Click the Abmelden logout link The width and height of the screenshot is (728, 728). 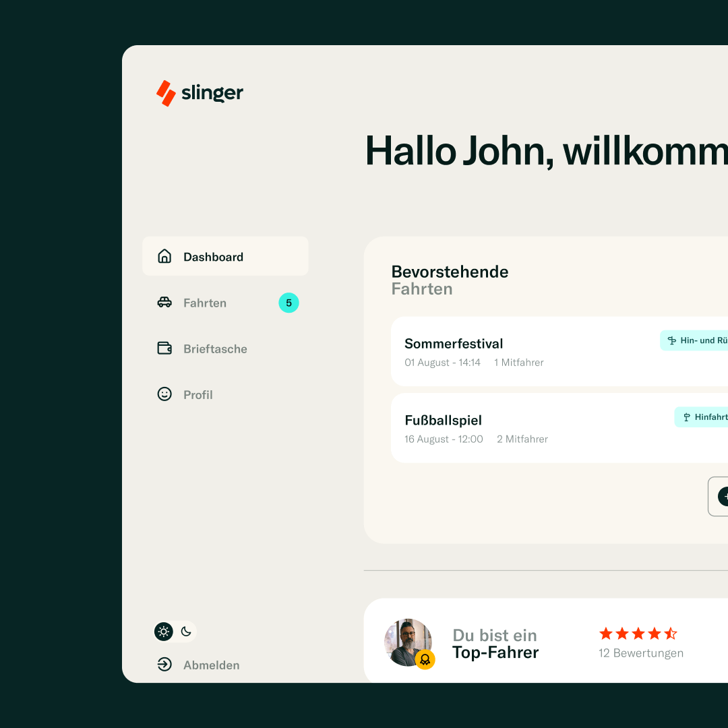211,665
